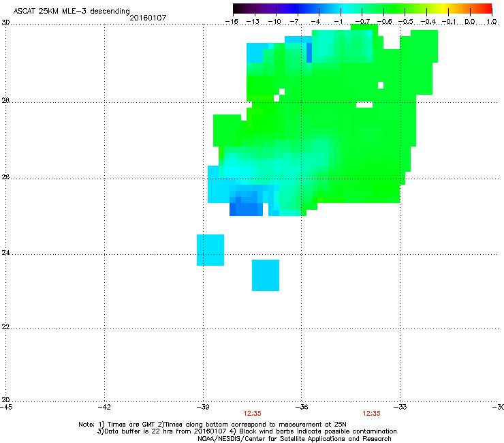Click the latitude label 22 on the left axis
This screenshot has height=443, width=504.
(5, 326)
